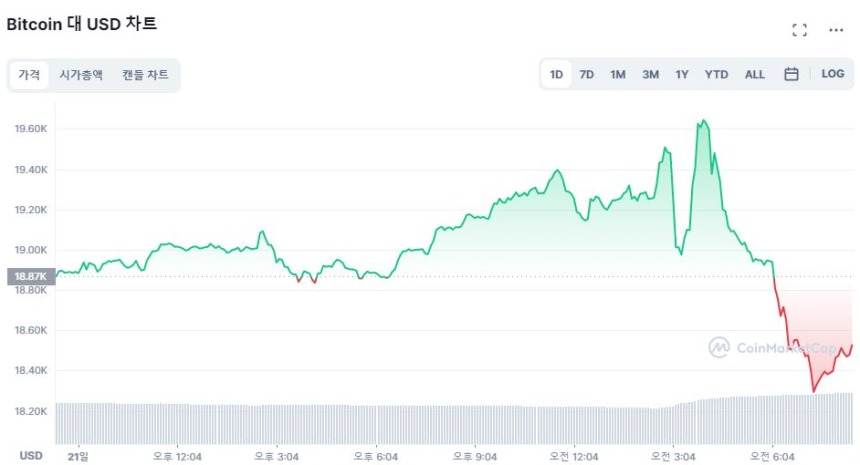This screenshot has width=860, height=465.
Task: Click the USD currency label
Action: click(31, 455)
